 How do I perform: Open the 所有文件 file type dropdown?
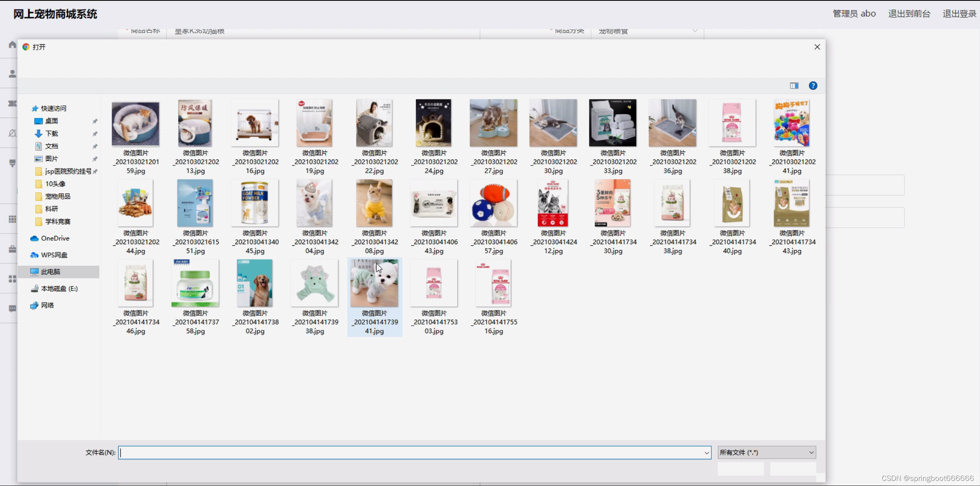pyautogui.click(x=767, y=453)
